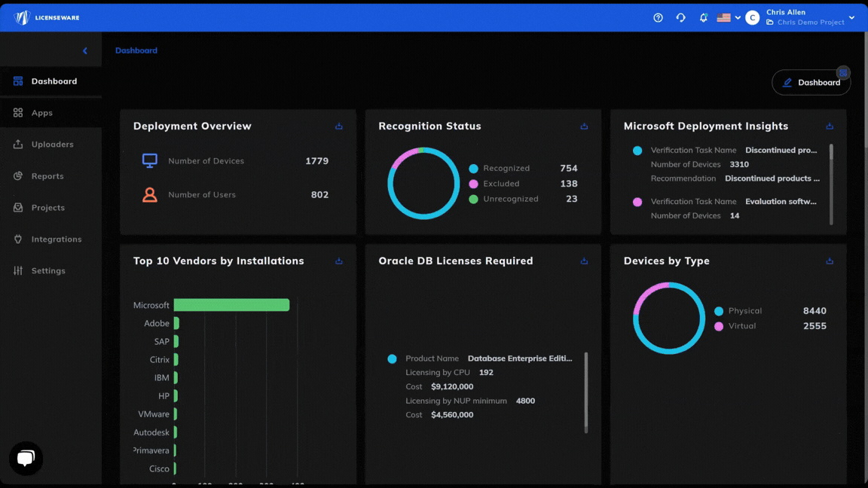The image size is (868, 488).
Task: Click the Number of Users value 802
Action: tap(319, 195)
